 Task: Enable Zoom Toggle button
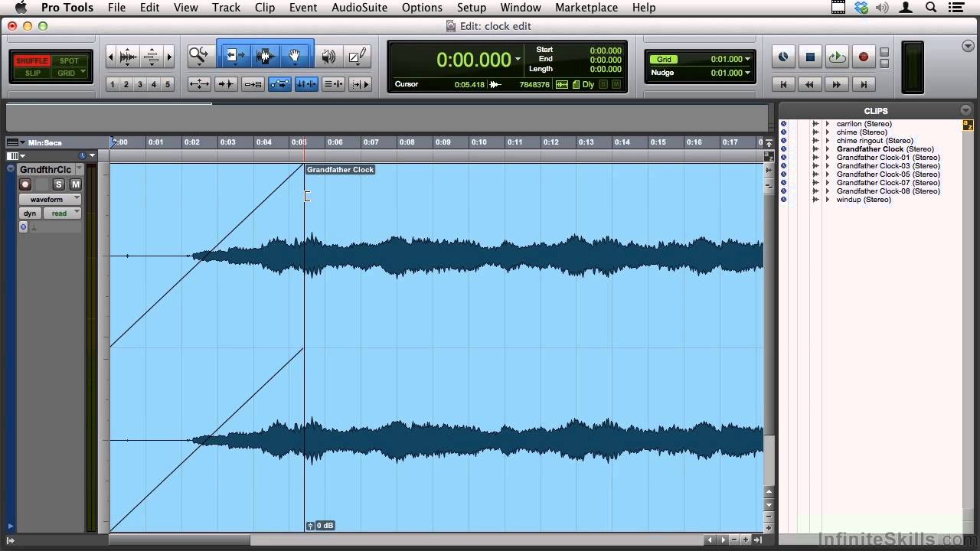(x=199, y=84)
